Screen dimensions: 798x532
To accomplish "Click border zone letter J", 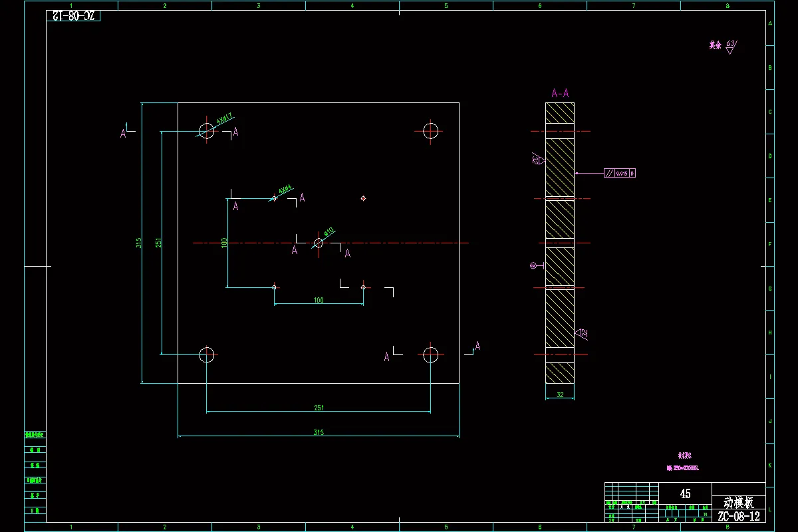I will click(x=770, y=421).
